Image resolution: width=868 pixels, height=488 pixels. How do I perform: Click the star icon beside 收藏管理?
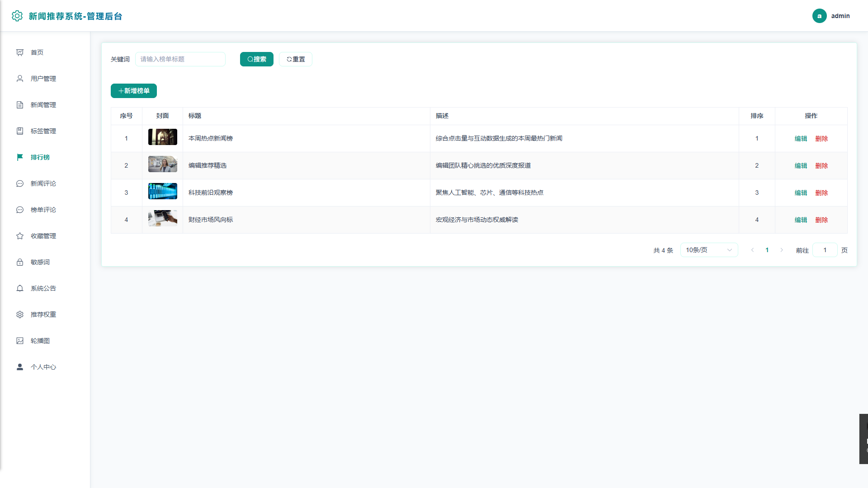20,236
